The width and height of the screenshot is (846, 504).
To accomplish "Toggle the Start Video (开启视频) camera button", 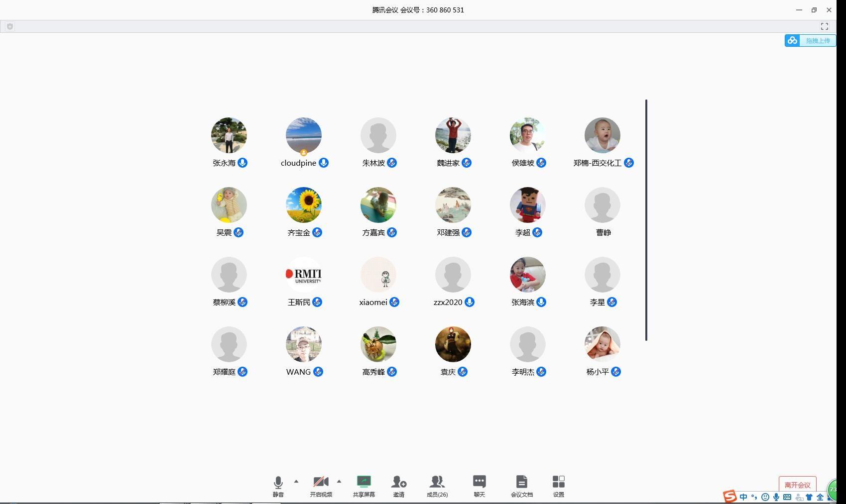I will 321,482.
